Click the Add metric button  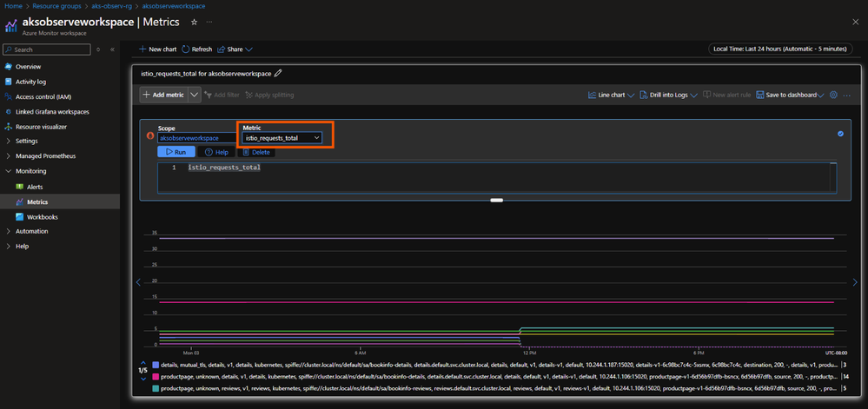[163, 95]
